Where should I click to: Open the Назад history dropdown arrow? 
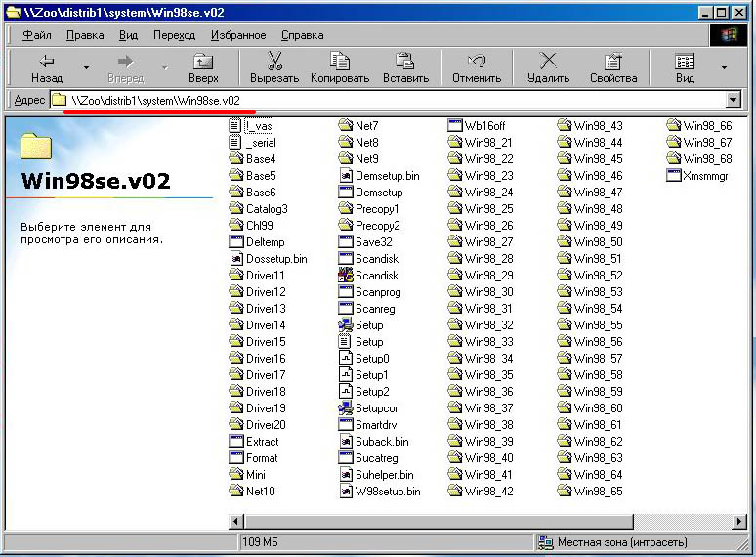point(86,68)
